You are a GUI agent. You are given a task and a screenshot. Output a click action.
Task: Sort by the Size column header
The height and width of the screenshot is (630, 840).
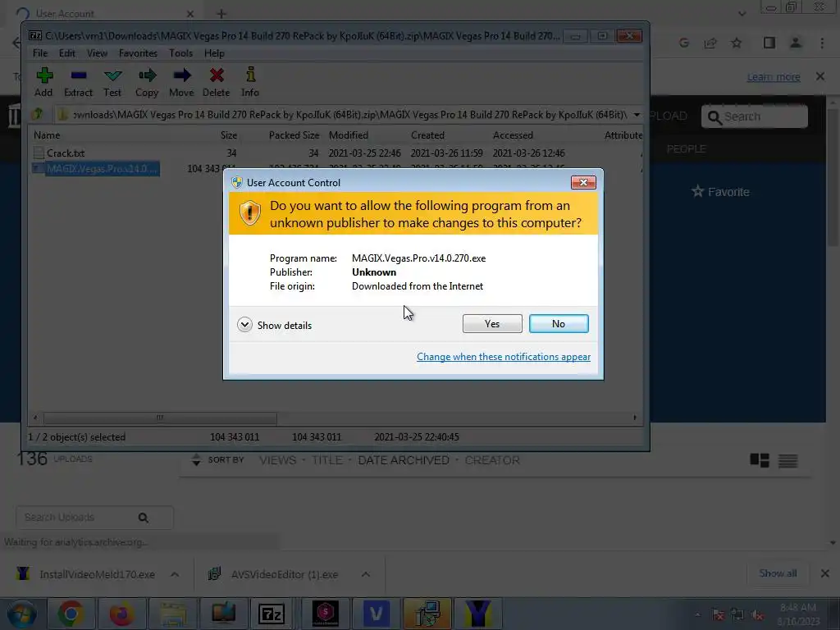click(x=229, y=135)
